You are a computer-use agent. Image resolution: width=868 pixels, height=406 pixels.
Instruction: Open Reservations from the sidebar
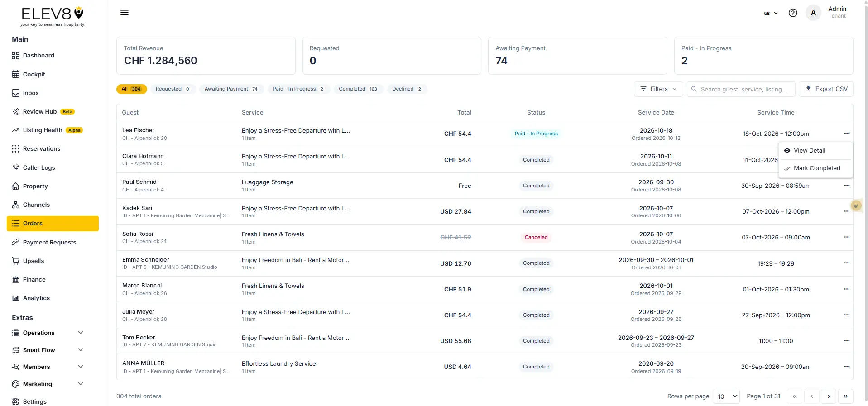53,149
